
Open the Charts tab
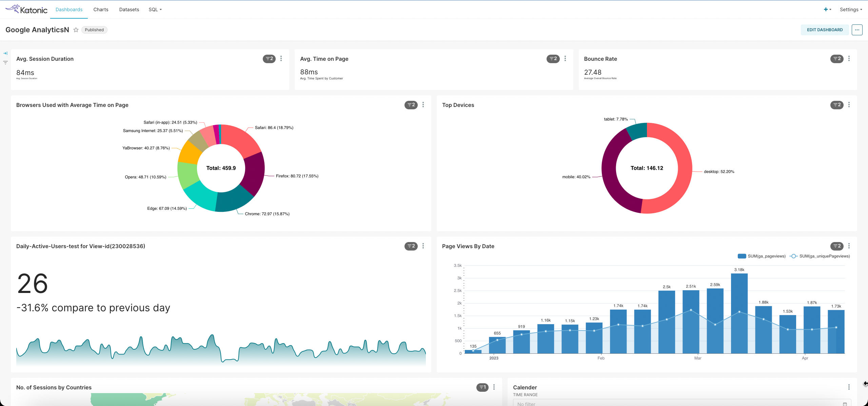pyautogui.click(x=101, y=10)
